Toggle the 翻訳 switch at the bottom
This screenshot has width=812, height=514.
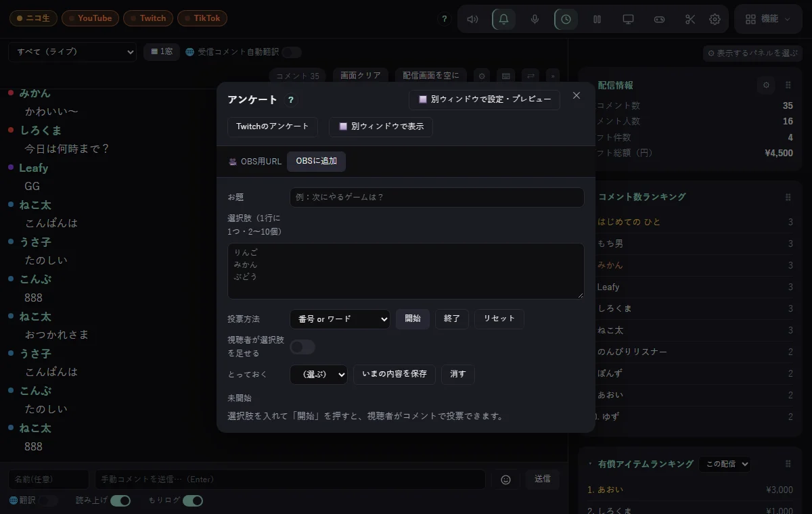48,500
